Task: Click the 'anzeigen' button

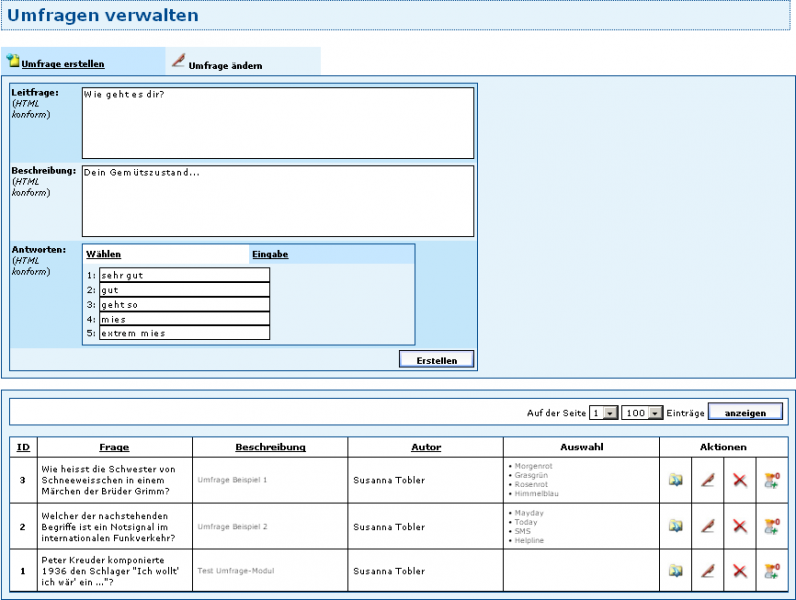Action: [x=745, y=413]
